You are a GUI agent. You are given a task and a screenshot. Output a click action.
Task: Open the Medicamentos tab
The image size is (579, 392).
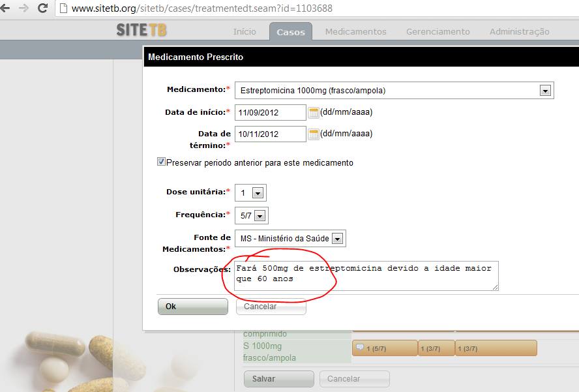click(x=355, y=32)
